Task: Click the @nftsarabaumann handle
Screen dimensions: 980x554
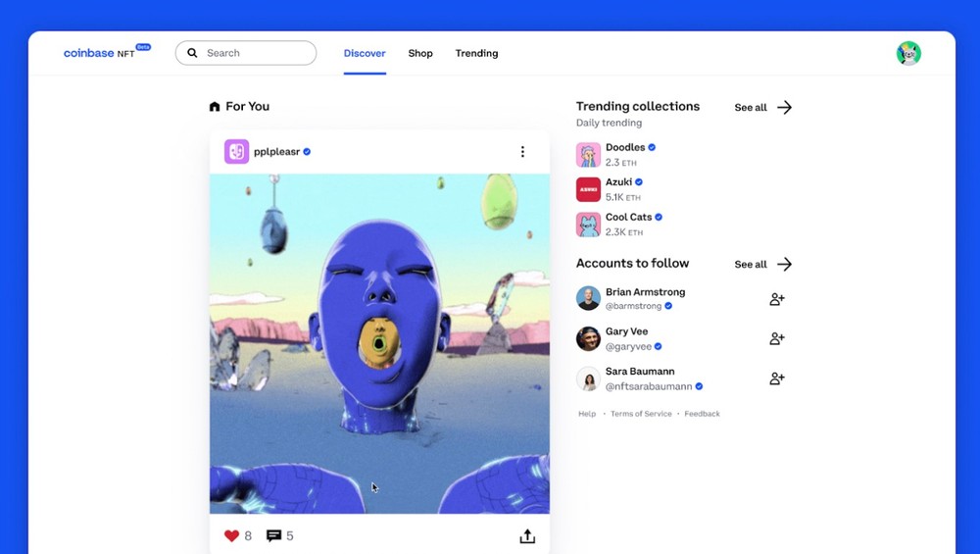Action: click(x=649, y=386)
